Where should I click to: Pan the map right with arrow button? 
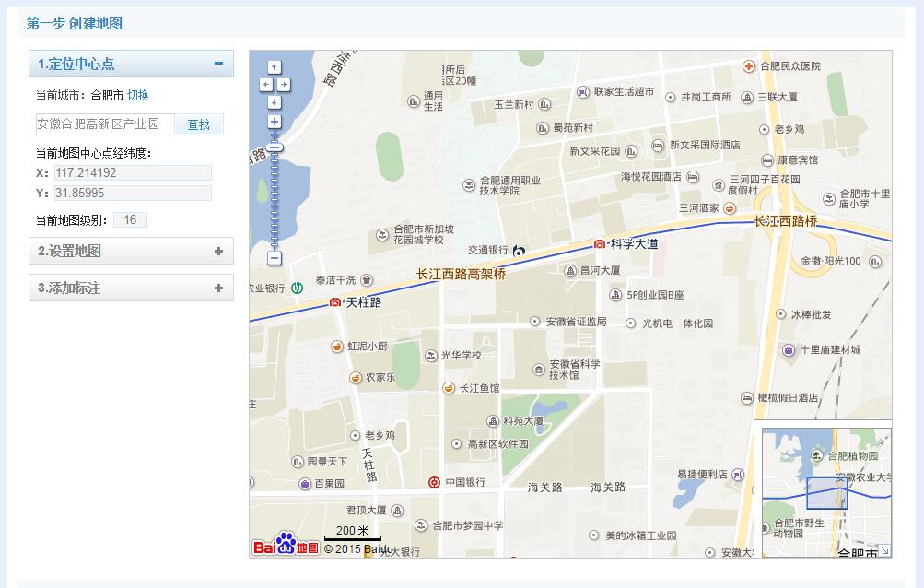click(284, 85)
